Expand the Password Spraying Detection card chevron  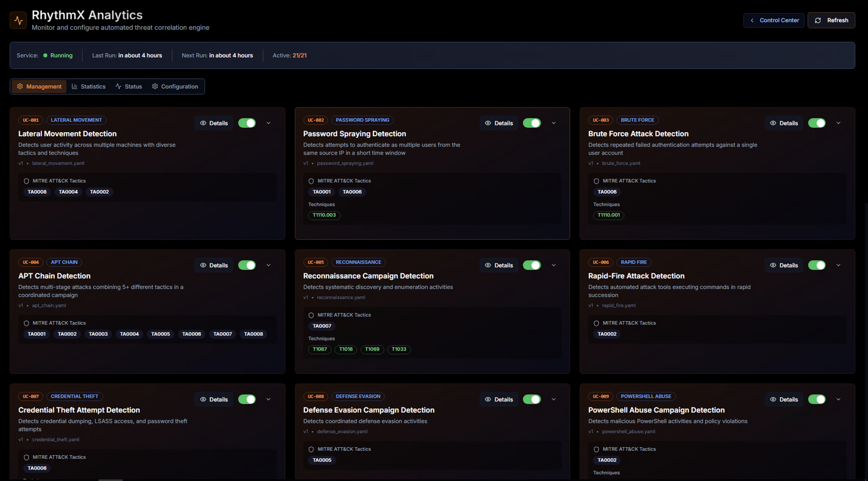point(554,123)
